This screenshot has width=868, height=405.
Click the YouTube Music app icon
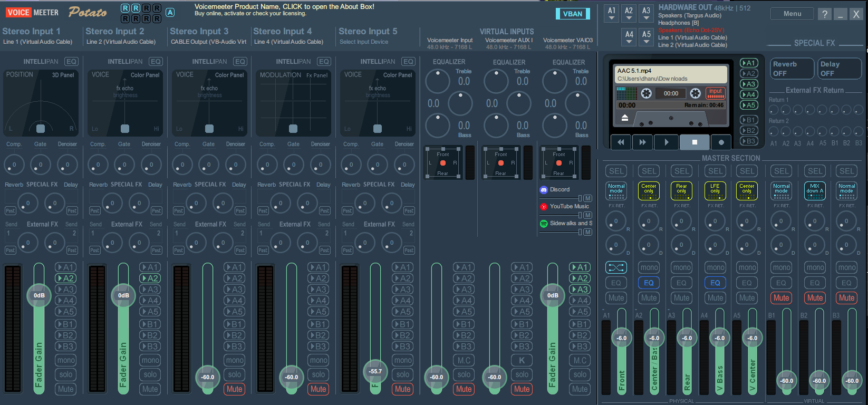click(x=544, y=207)
